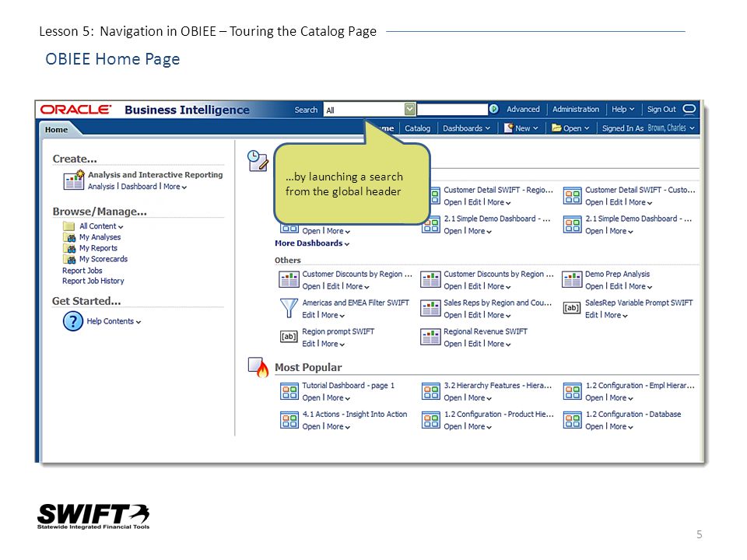Edit the Demo Prep Analysis
This screenshot has height=560, width=747.
coord(616,286)
